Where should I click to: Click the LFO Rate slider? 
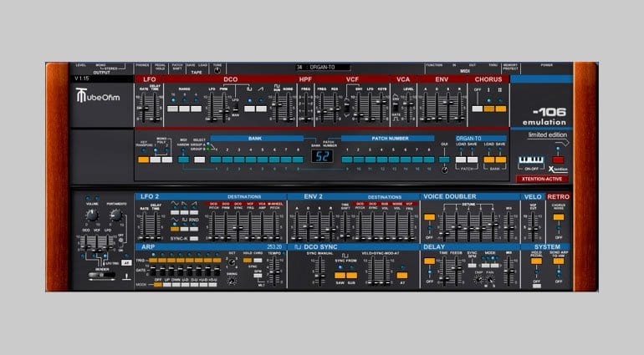point(143,108)
